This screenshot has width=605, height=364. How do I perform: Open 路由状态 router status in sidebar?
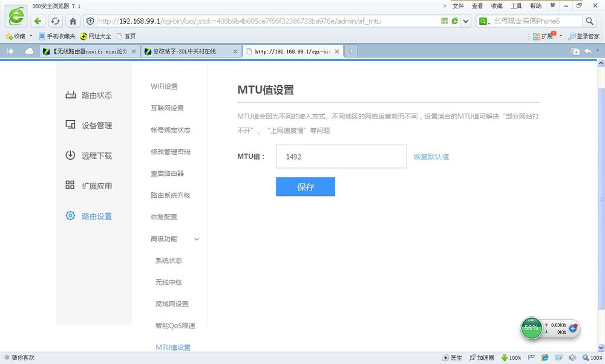pos(96,96)
